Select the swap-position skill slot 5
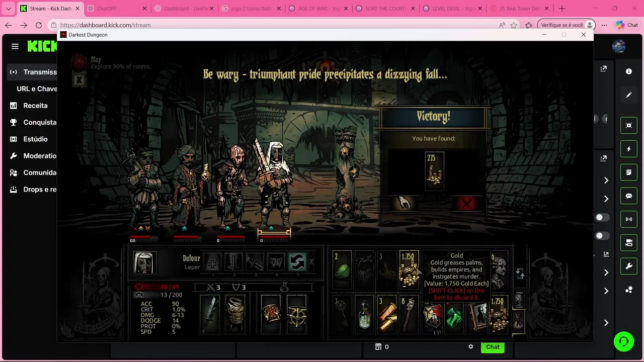The image size is (644, 362). (x=297, y=262)
